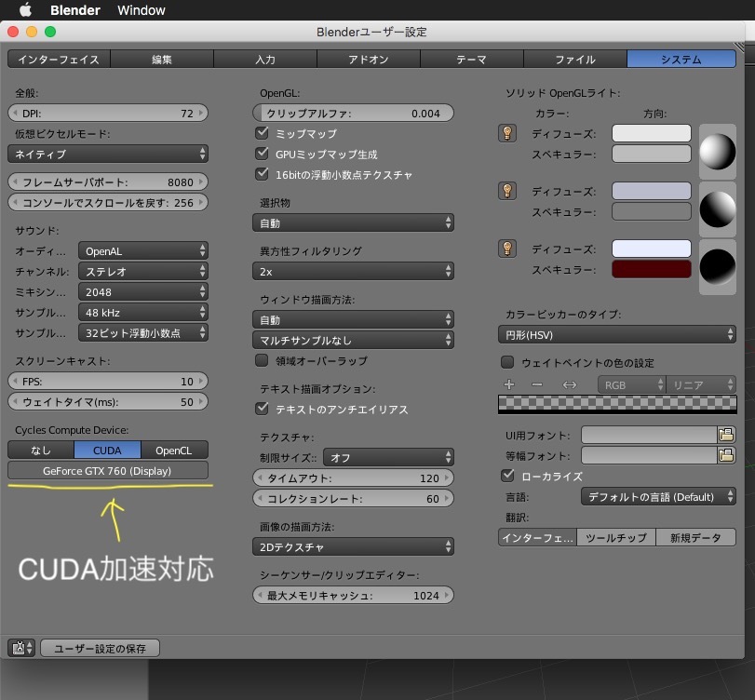Click the タイムアウト value field

pyautogui.click(x=353, y=478)
